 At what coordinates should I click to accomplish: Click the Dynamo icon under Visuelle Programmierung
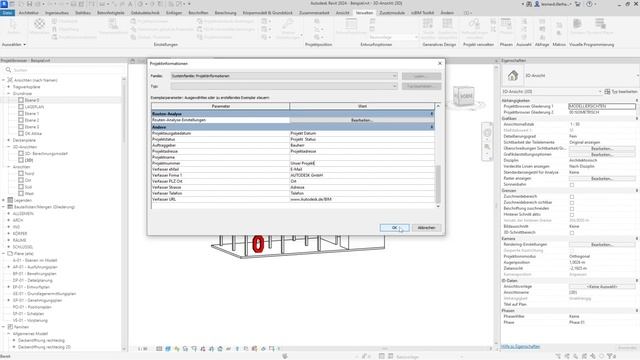tap(577, 24)
